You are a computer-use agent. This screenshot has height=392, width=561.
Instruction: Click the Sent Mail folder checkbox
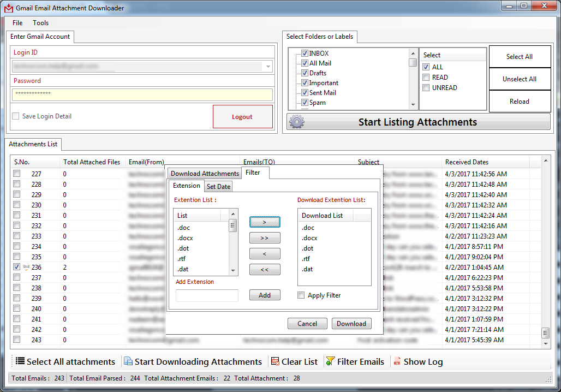[x=305, y=92]
